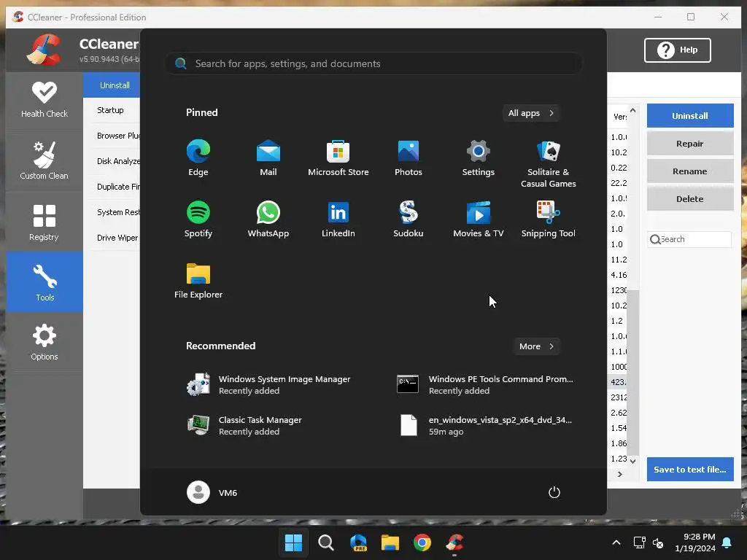Click scroll-down arrow in CCleaner list

pos(632,461)
